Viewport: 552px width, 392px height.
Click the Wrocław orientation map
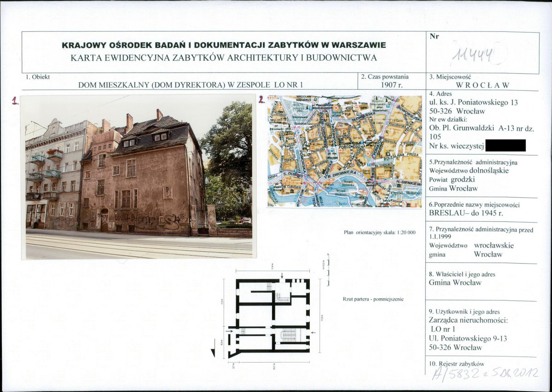tap(344, 151)
